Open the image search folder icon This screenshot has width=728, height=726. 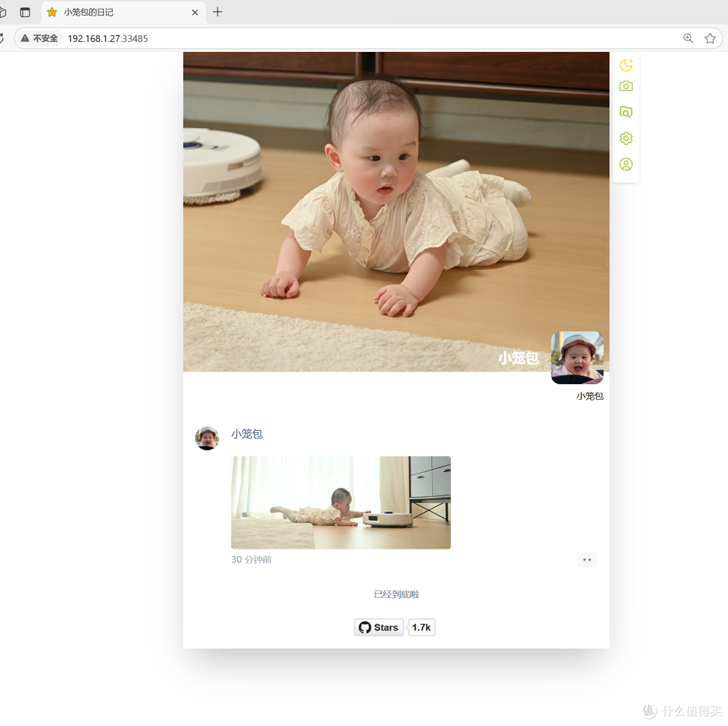point(626,112)
